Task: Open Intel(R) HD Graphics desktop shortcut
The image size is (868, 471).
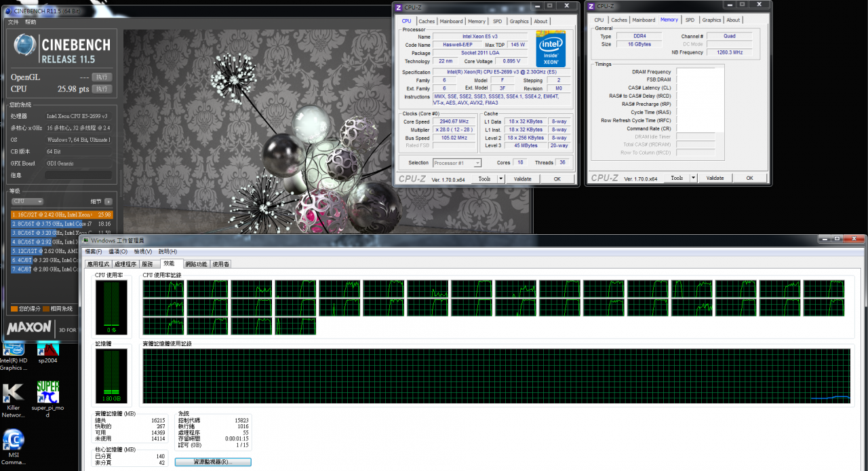Action: pyautogui.click(x=14, y=356)
